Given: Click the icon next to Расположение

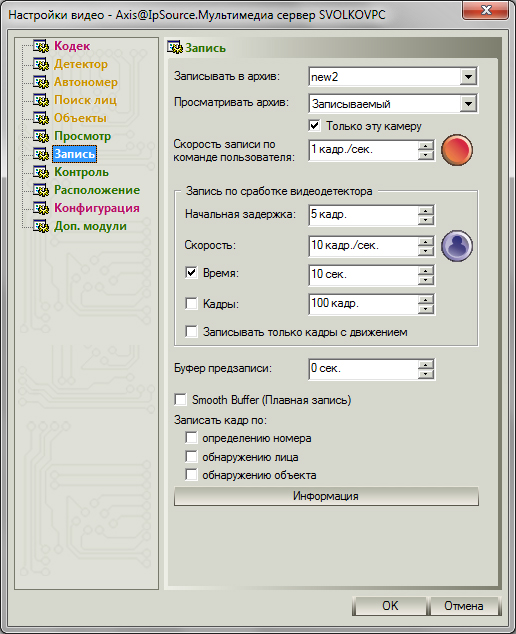Looking at the screenshot, I should click(x=41, y=190).
